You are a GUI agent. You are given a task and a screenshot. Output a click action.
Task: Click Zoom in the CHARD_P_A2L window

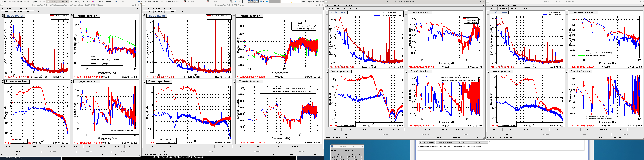pyautogui.click(x=349, y=129)
